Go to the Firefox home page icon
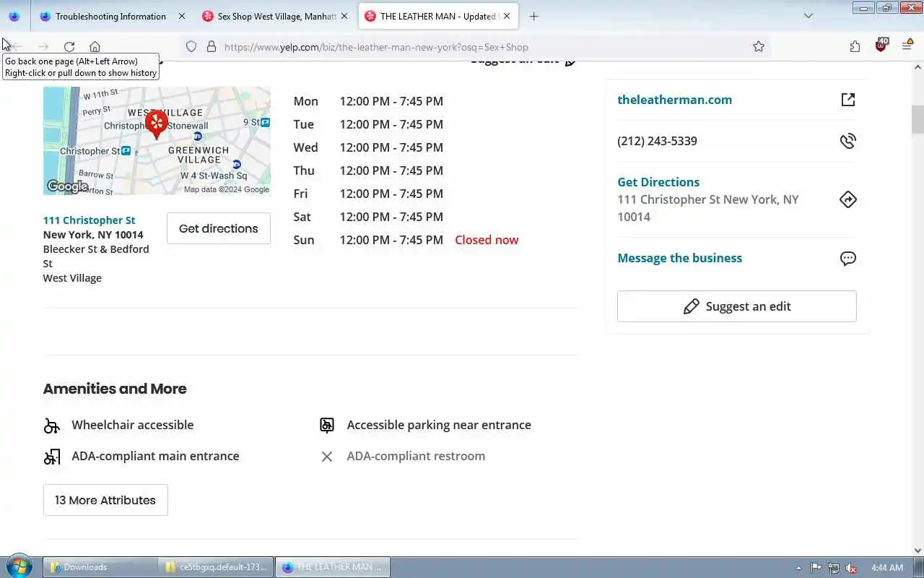 [95, 47]
